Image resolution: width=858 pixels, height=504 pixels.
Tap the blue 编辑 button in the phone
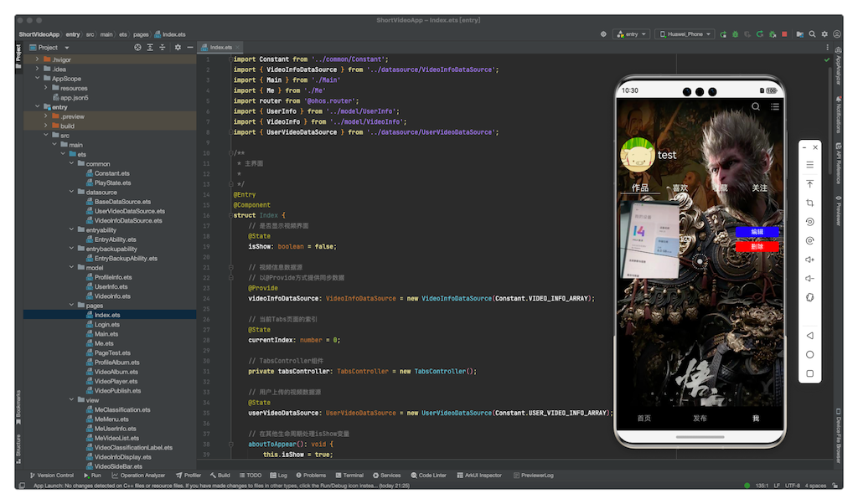coord(757,232)
